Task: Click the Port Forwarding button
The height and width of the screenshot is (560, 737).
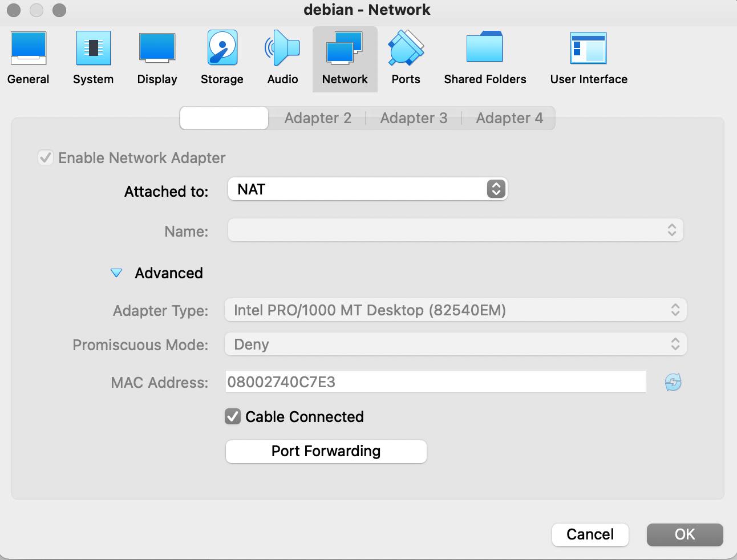Action: pyautogui.click(x=326, y=451)
